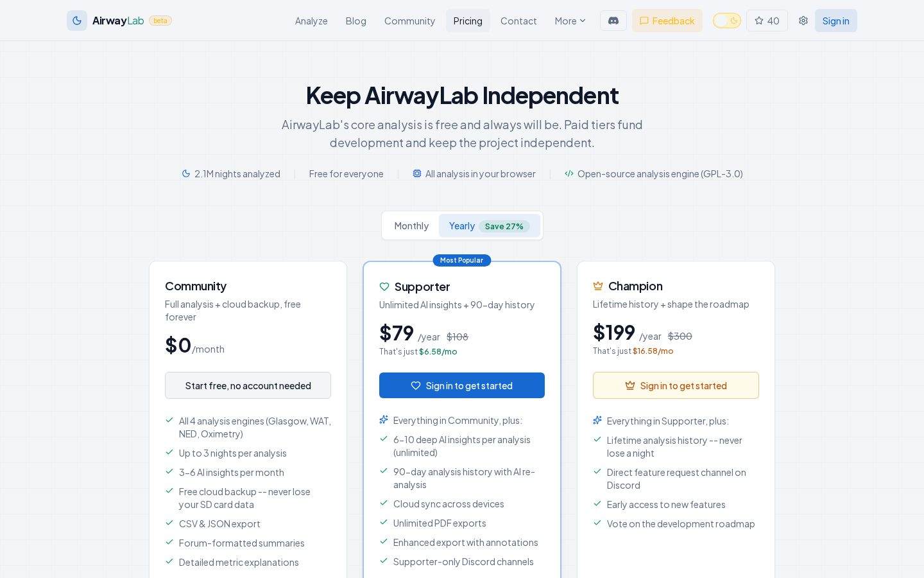
Task: Switch billing to Yearly
Action: pos(490,225)
